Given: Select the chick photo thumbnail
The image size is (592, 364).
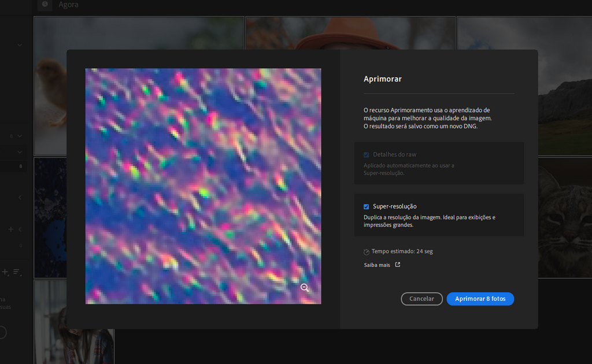Looking at the screenshot, I should (50, 87).
